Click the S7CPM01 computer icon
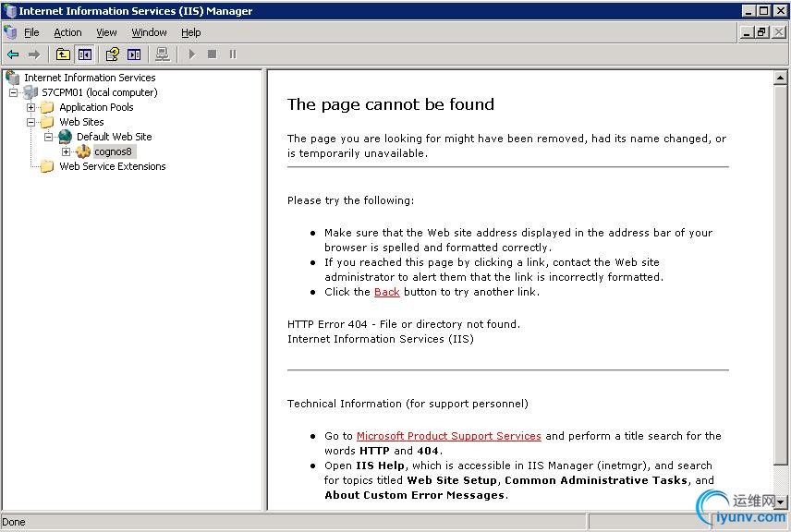The width and height of the screenshot is (791, 532). (30, 92)
